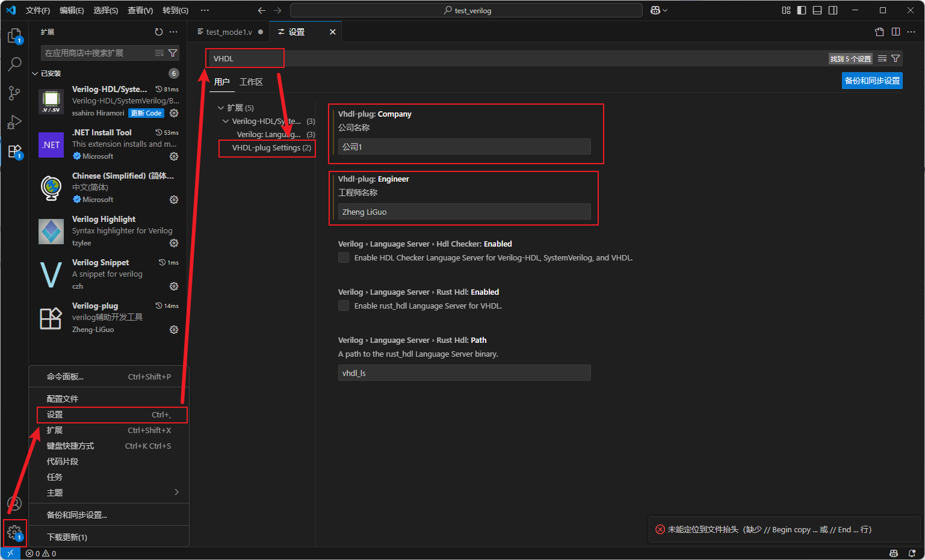Open settings as JSON file
925x560 pixels.
tap(880, 32)
